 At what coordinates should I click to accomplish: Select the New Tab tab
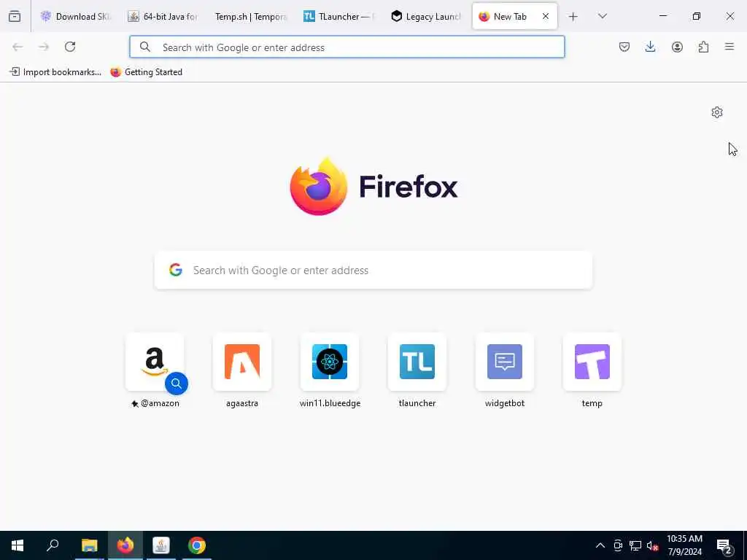[514, 17]
